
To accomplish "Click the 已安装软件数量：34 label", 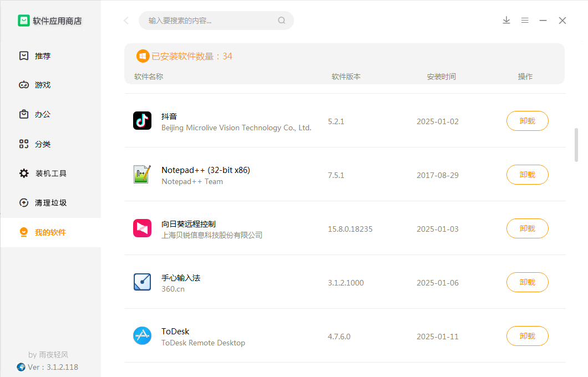I will [191, 56].
